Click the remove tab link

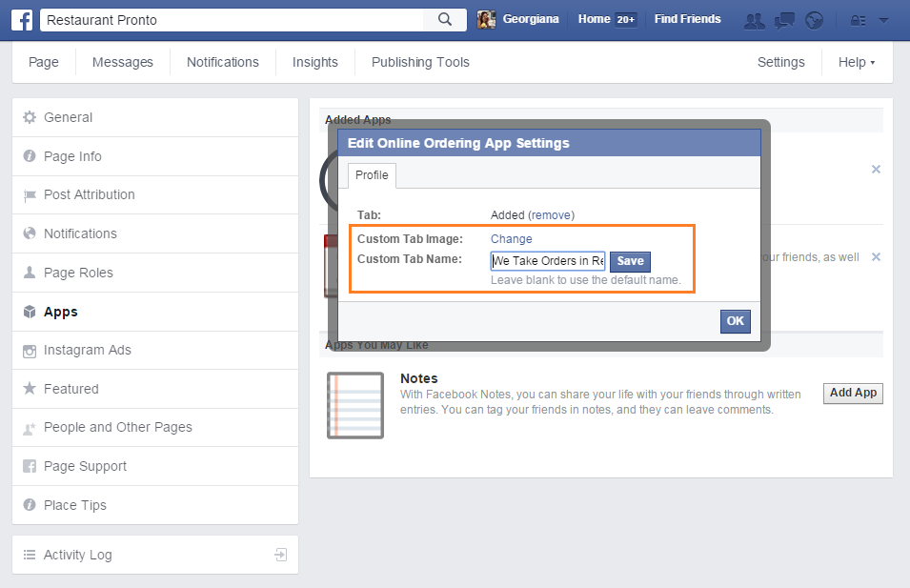(x=551, y=215)
